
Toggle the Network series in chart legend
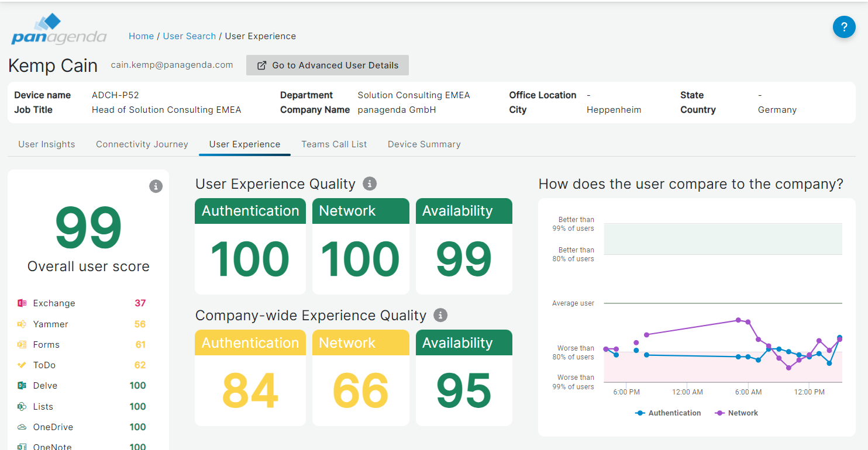[x=736, y=413]
